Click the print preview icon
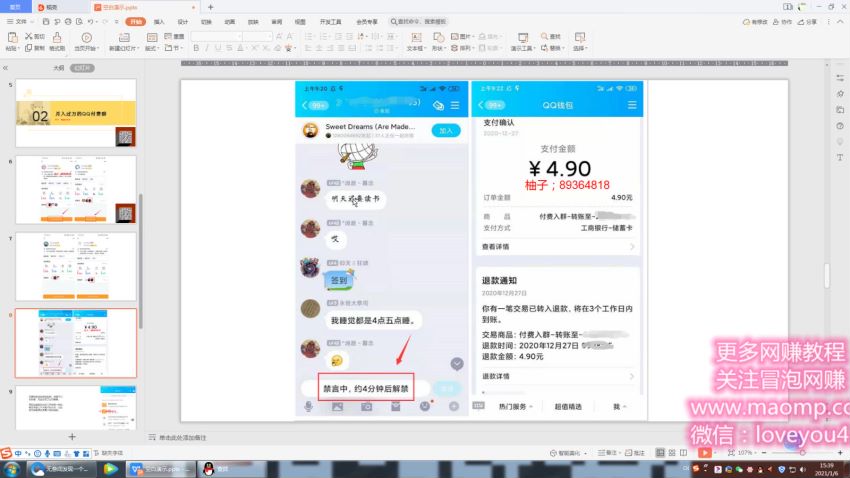The image size is (850, 478). pos(79,22)
